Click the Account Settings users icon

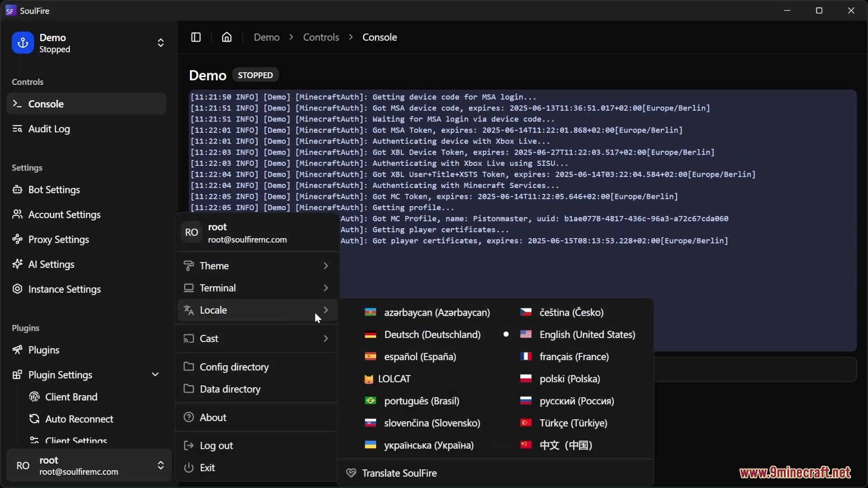click(x=17, y=215)
